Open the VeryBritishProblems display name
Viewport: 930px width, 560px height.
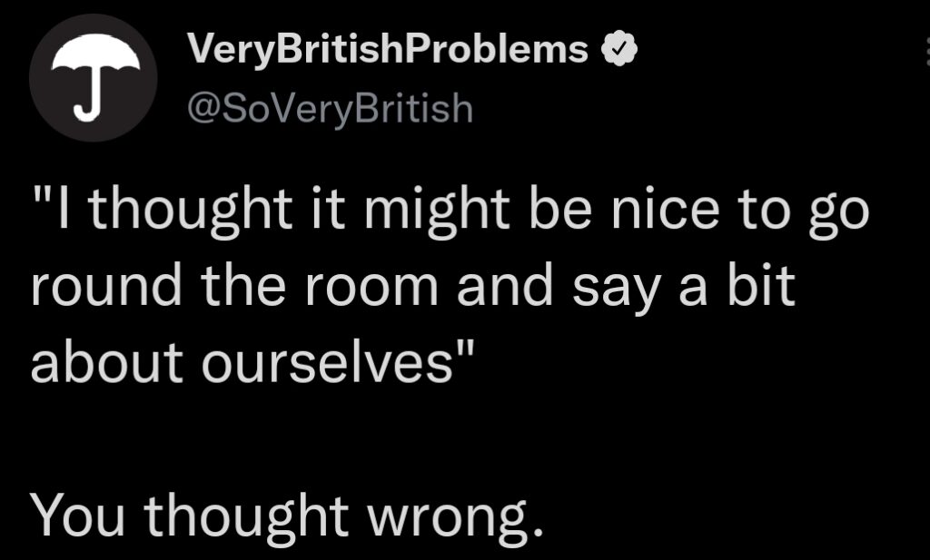click(x=388, y=49)
